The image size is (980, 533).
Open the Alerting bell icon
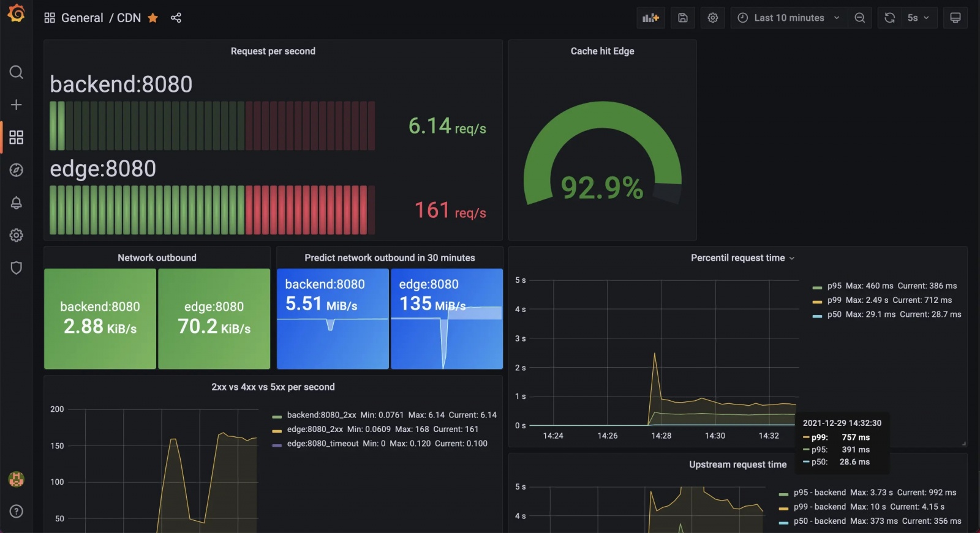[x=17, y=203]
